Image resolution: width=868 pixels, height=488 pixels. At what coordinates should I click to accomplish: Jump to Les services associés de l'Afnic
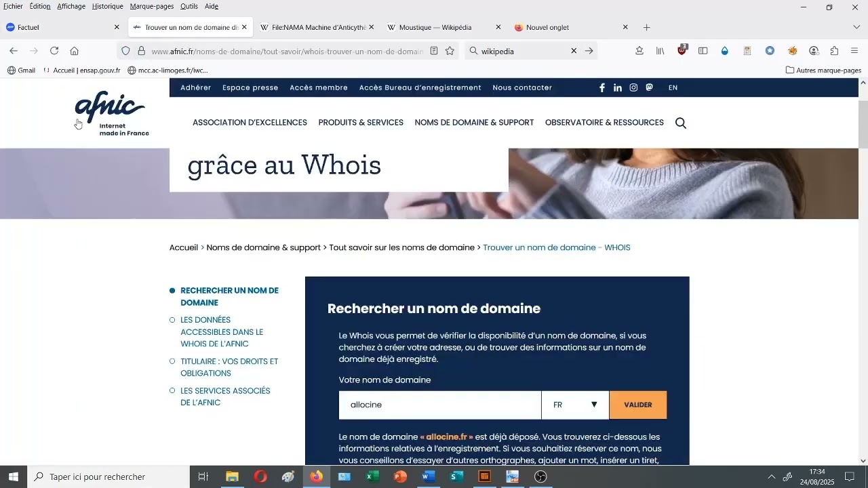click(x=225, y=396)
